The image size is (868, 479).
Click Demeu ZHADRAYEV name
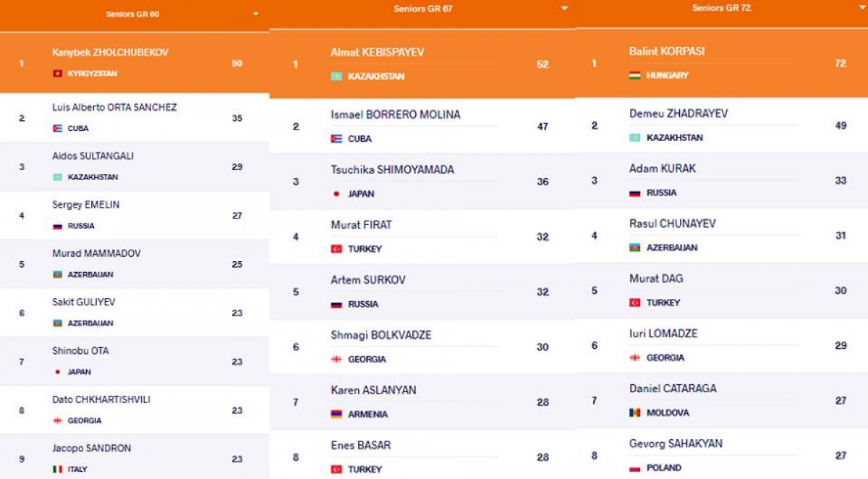pos(678,114)
